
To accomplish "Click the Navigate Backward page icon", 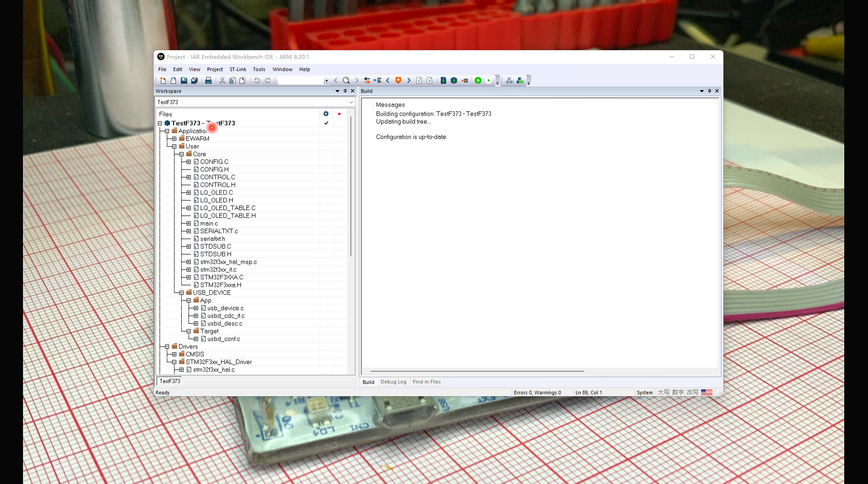I will click(x=419, y=81).
